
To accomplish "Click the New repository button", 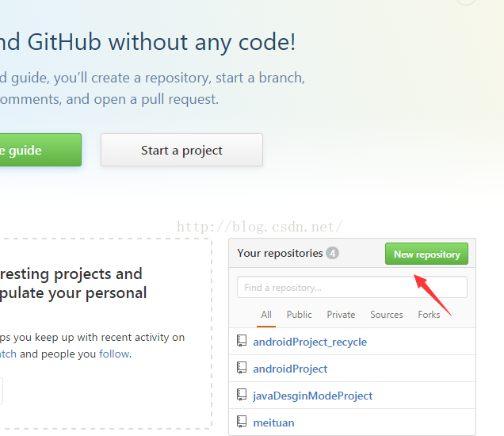I will [426, 254].
